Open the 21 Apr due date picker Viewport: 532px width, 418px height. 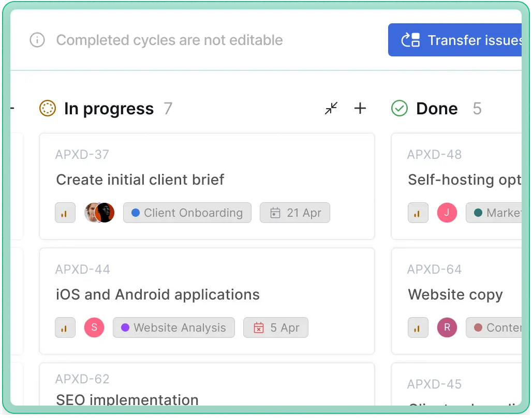(x=295, y=213)
